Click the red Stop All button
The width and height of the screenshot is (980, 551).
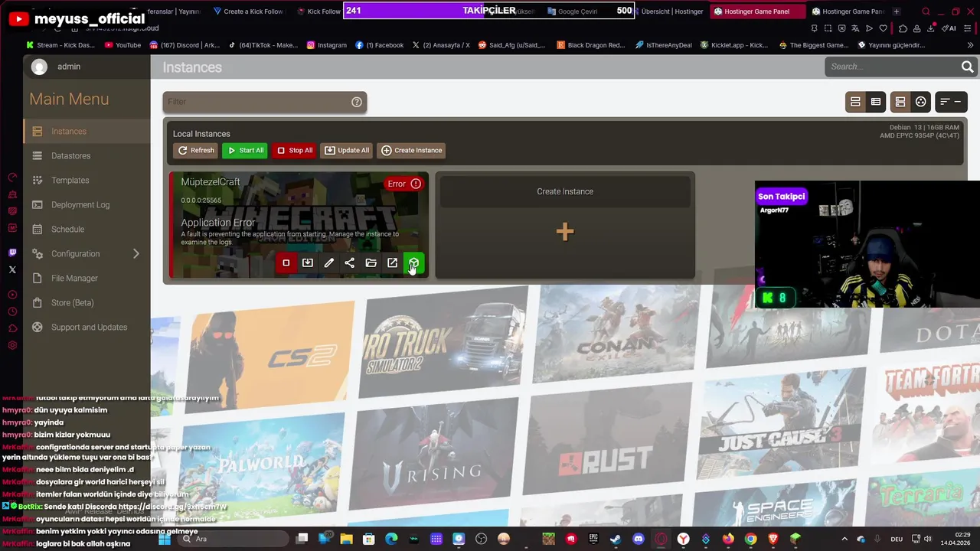pos(294,151)
